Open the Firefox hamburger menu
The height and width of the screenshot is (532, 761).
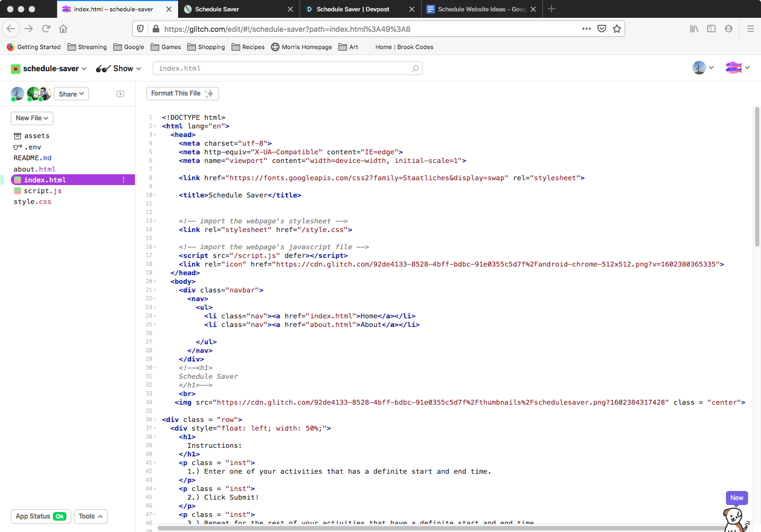click(x=750, y=29)
